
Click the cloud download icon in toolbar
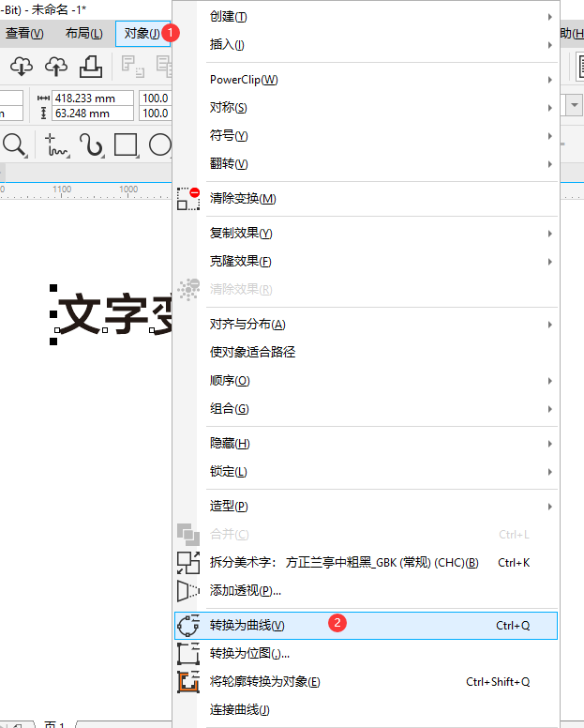(22, 67)
